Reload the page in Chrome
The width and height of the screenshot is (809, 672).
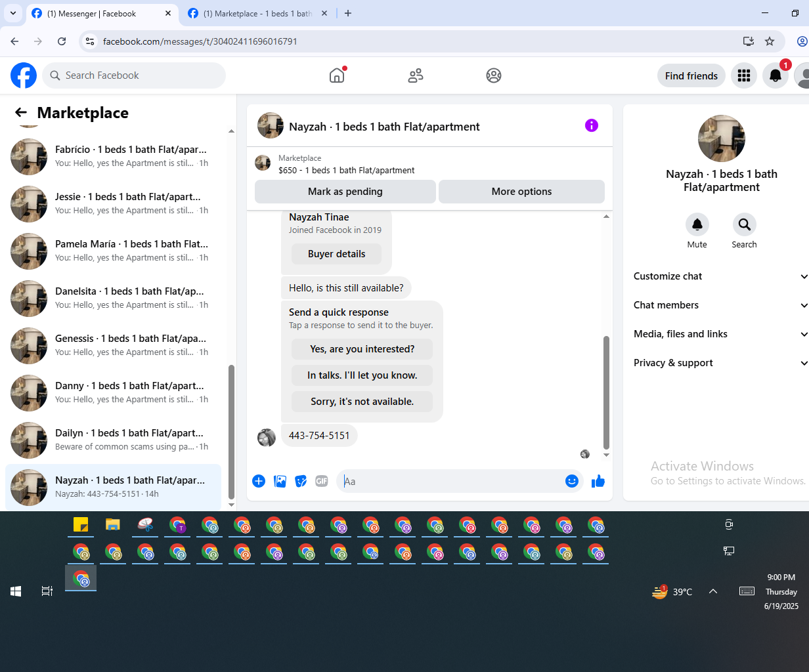[62, 41]
